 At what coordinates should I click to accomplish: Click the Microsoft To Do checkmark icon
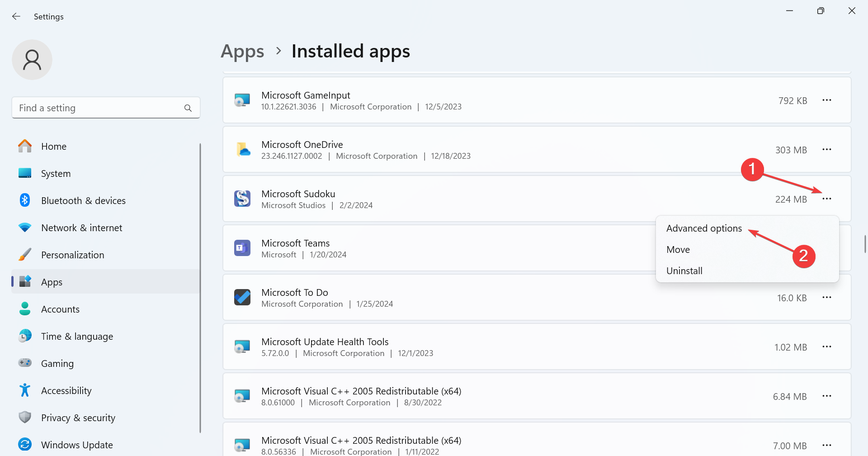[242, 297]
